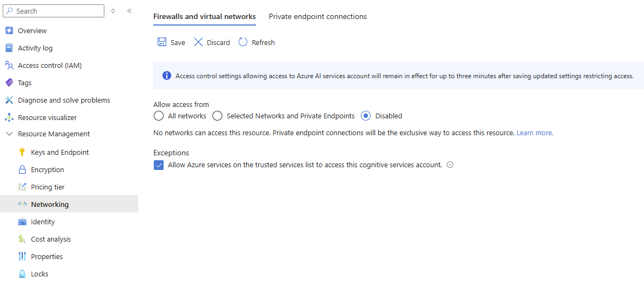
Task: Click info icon beside trusted services exception
Action: 450,165
